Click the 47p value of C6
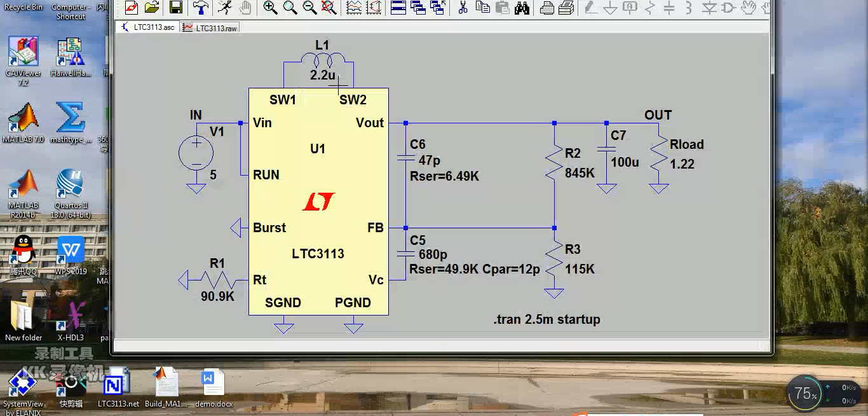868x416 pixels. point(430,160)
